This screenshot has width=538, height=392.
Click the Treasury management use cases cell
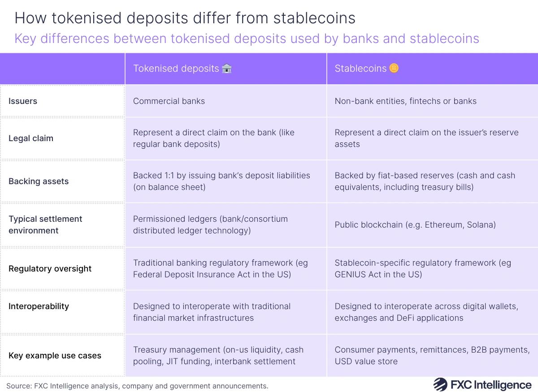[226, 355]
